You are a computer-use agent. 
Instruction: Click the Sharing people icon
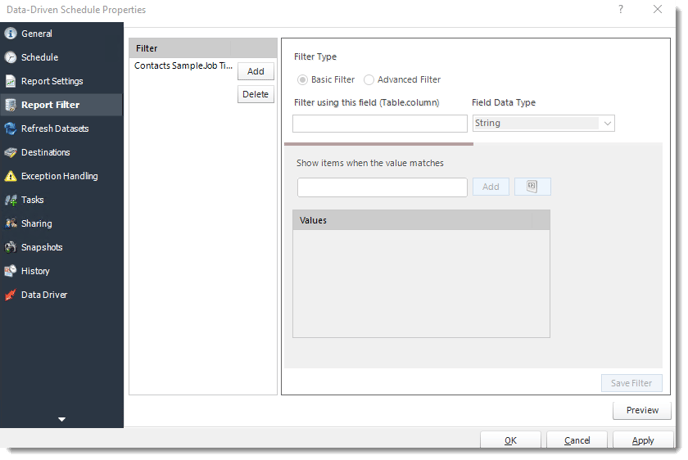(x=11, y=223)
